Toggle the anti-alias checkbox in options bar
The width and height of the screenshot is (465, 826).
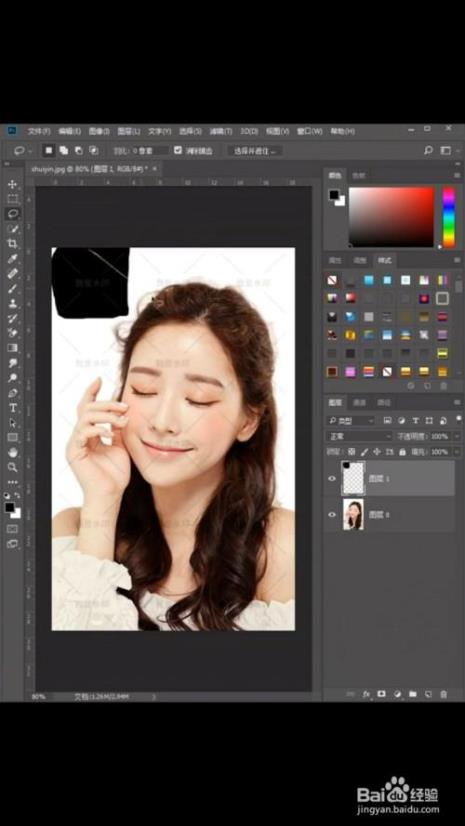178,150
